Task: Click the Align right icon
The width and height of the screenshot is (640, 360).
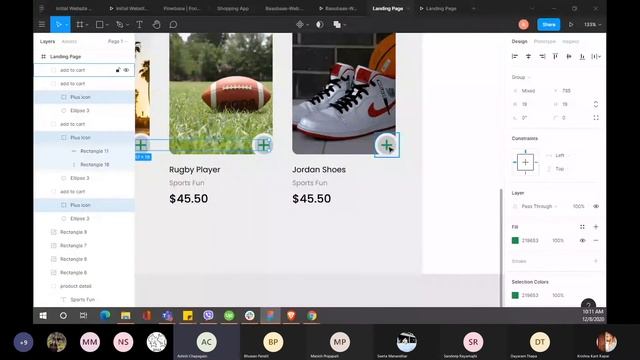Action: (542, 56)
